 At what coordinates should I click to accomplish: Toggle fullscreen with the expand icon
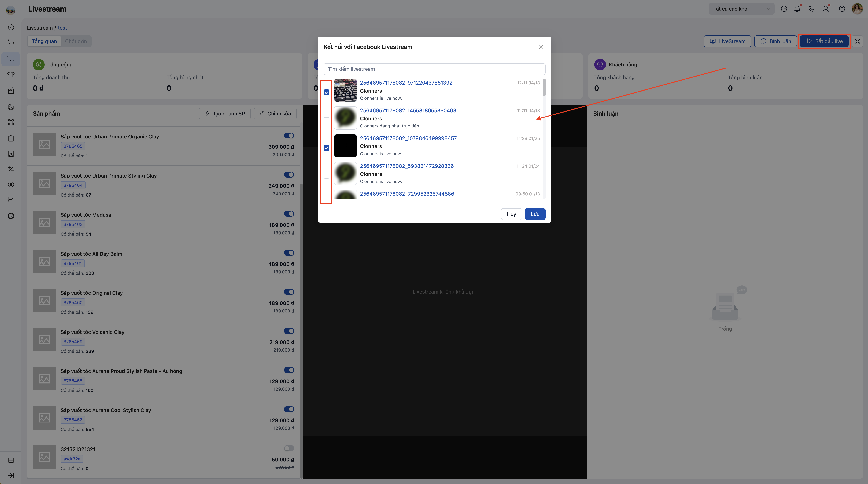(857, 41)
